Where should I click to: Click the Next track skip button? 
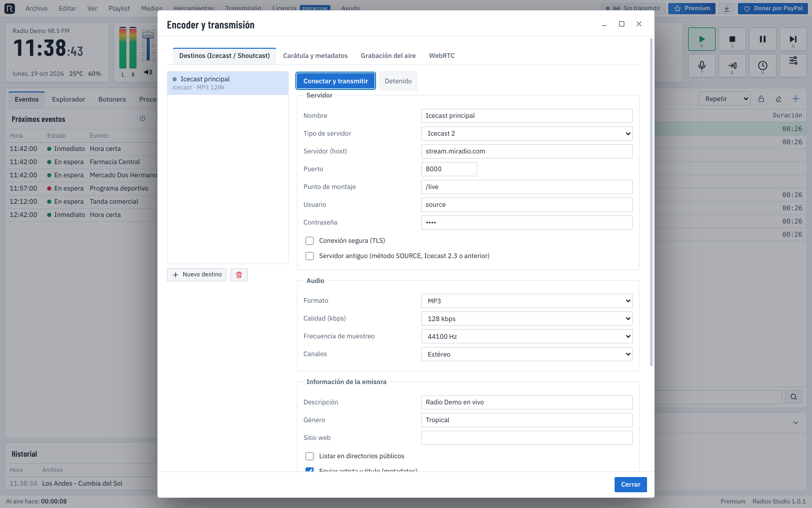pos(793,39)
